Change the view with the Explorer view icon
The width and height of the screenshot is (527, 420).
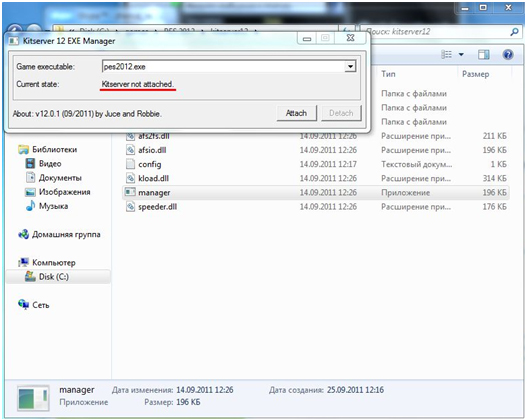(x=446, y=54)
